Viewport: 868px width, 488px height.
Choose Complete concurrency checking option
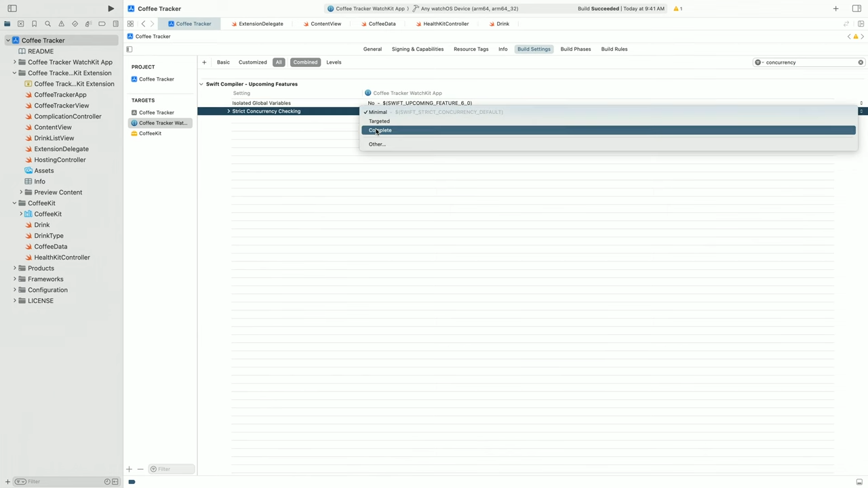coord(608,130)
